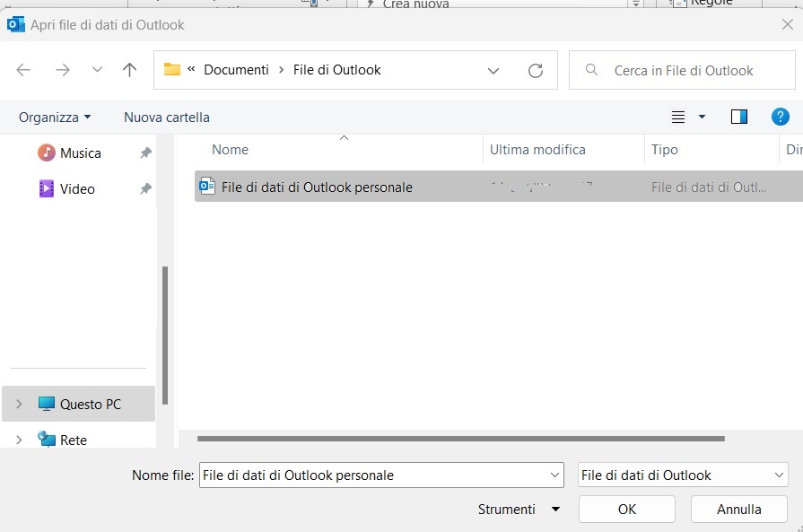Click the pin icon beside Musica
This screenshot has width=803, height=532.
click(x=146, y=153)
